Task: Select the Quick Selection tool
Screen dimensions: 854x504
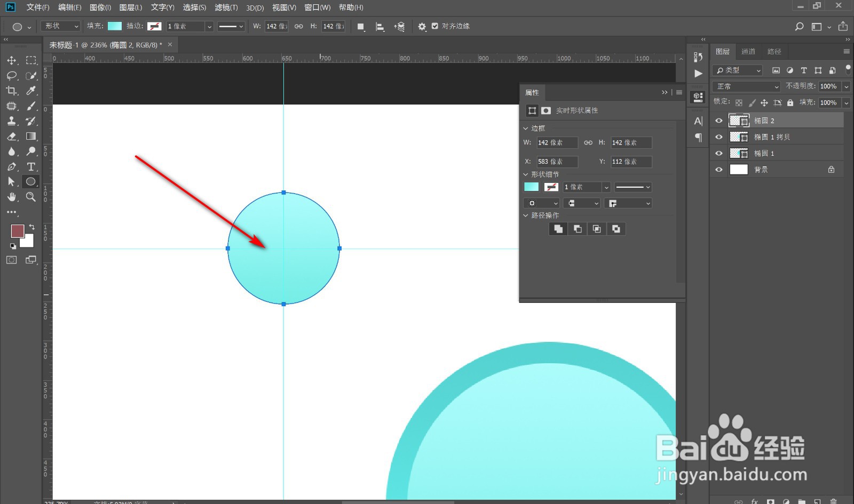Action: (31, 76)
